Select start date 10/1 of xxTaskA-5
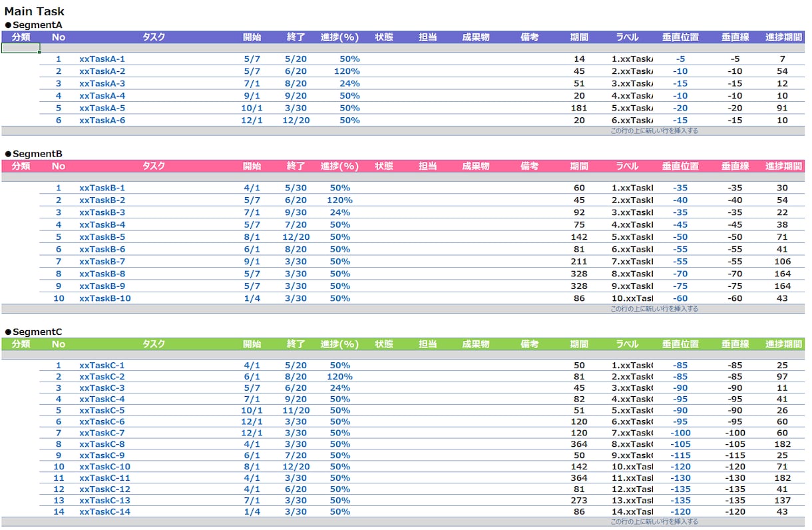Image resolution: width=812 pixels, height=530 pixels. coord(252,108)
